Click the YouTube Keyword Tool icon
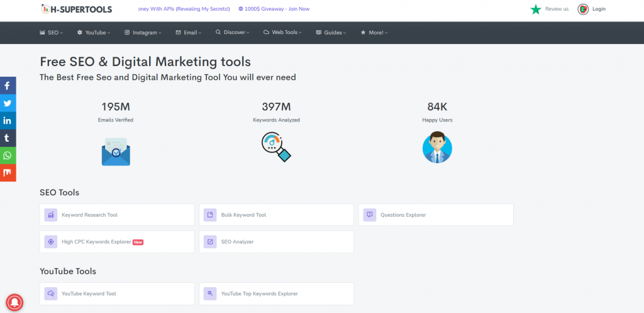 51,293
